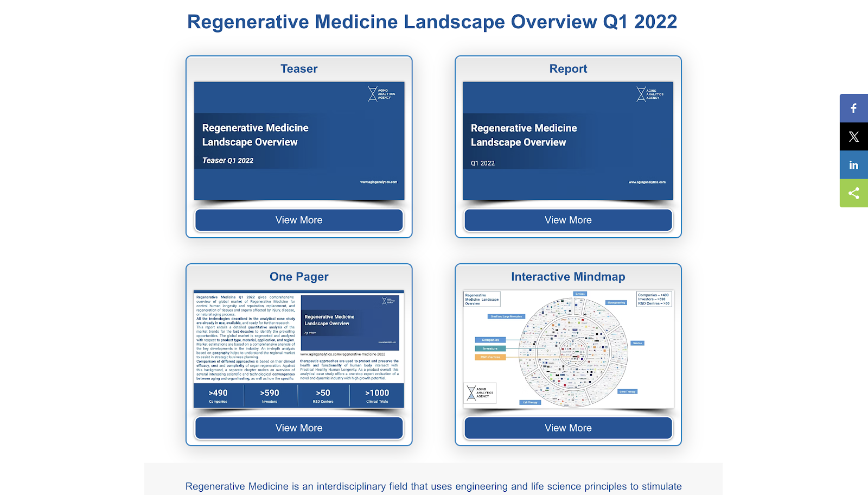This screenshot has width=868, height=495.
Task: Select the blue Companies label in mindmap
Action: click(490, 340)
